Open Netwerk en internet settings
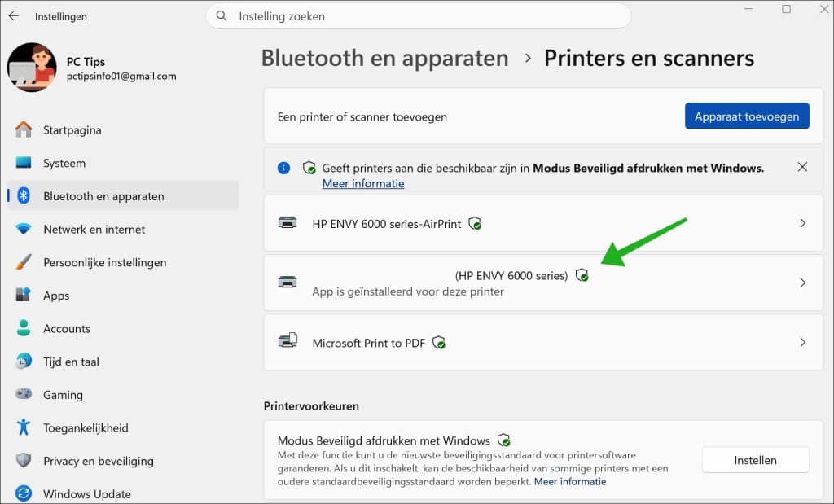 pos(123,229)
